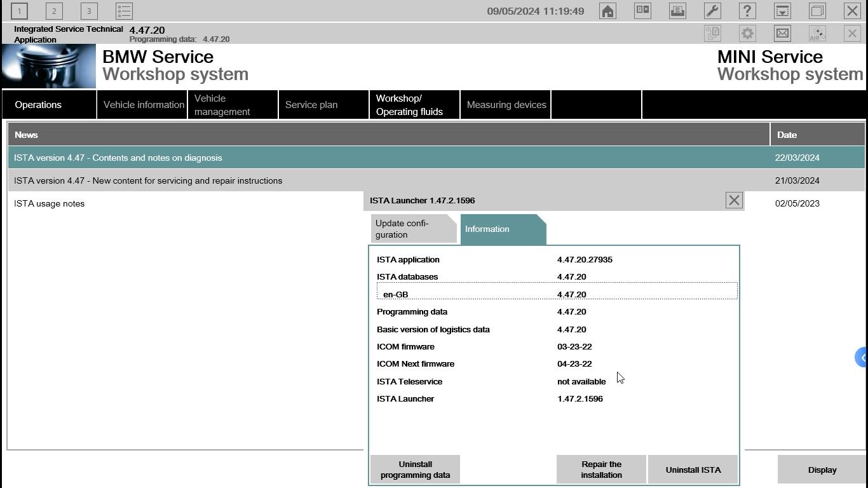Image resolution: width=868 pixels, height=488 pixels.
Task: Click the Date column header
Action: [818, 135]
